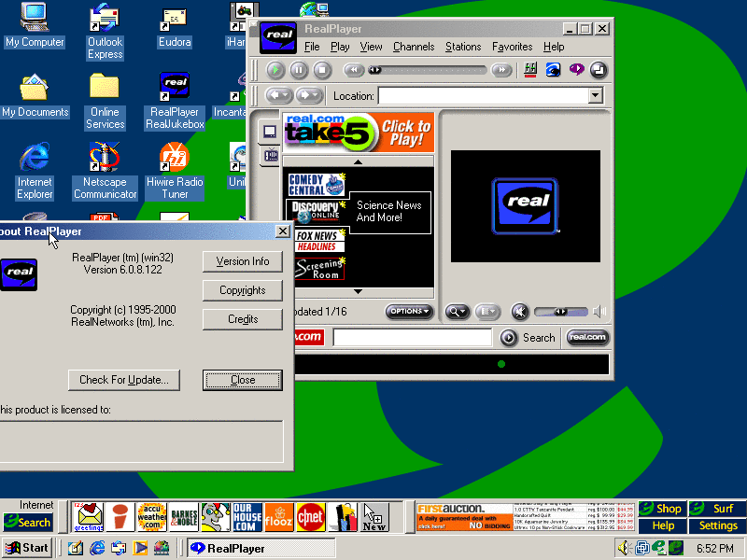Select the Discovery Online channel
This screenshot has width=747, height=560.
click(316, 212)
